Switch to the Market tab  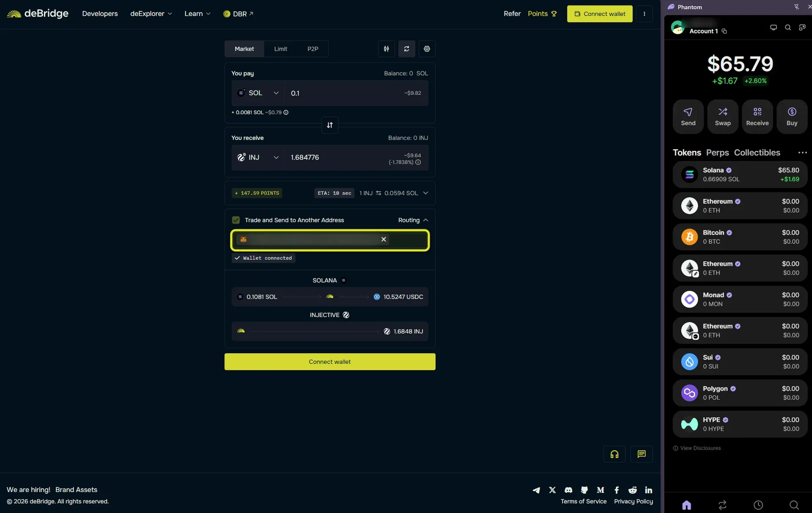[244, 49]
